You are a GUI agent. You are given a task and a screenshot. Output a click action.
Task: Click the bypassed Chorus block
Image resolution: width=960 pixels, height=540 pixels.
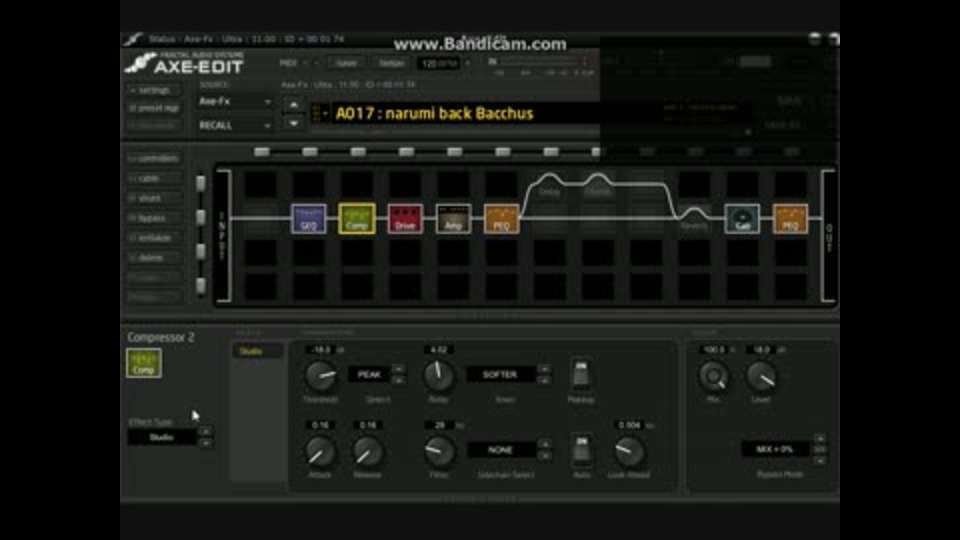(x=598, y=186)
